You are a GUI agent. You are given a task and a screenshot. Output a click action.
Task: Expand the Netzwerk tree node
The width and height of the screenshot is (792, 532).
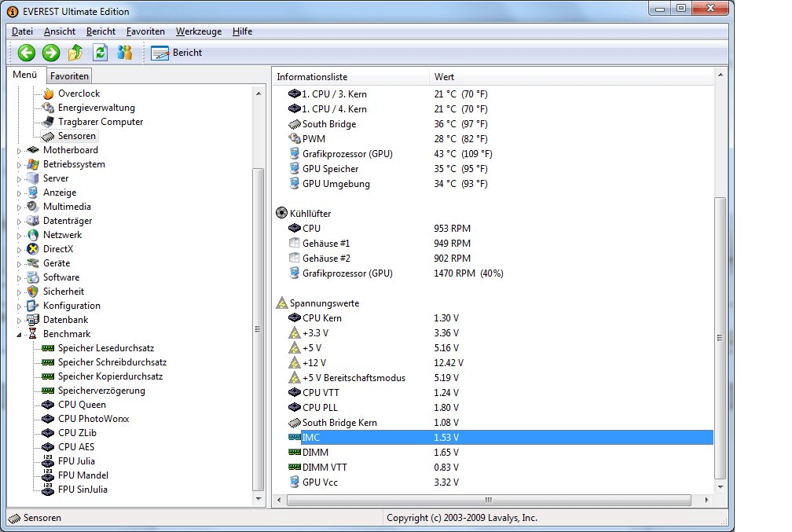[x=19, y=236]
